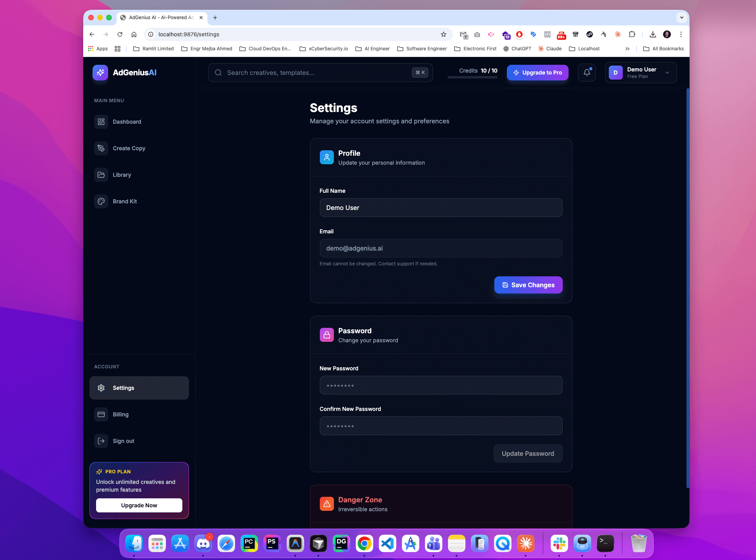Click the Credits progress bar
756x560 pixels.
pyautogui.click(x=472, y=78)
